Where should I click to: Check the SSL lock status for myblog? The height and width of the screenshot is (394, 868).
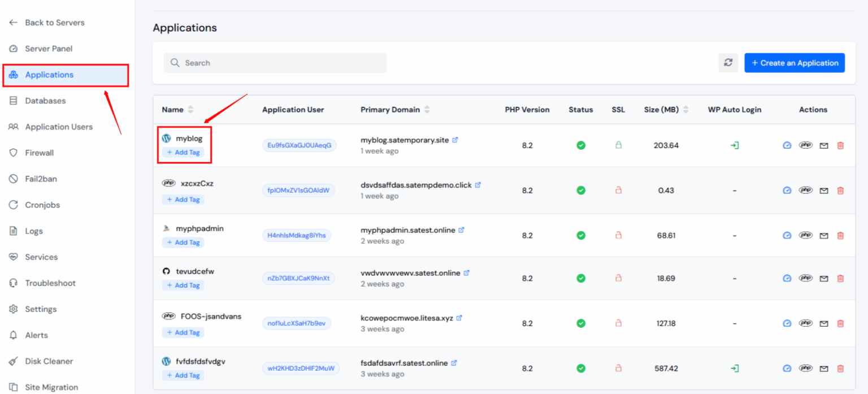618,145
